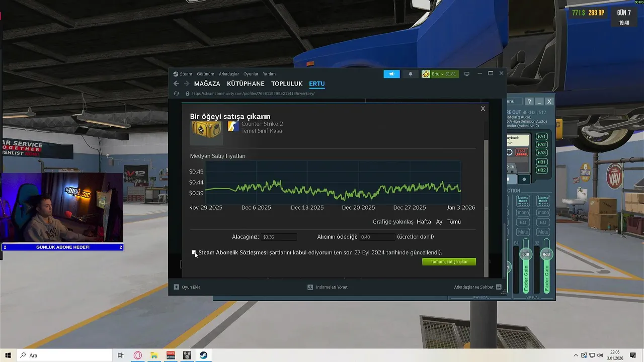Open the game icon left of Steam in taskbar
Viewport: 644px width, 362px height.
coord(187,355)
